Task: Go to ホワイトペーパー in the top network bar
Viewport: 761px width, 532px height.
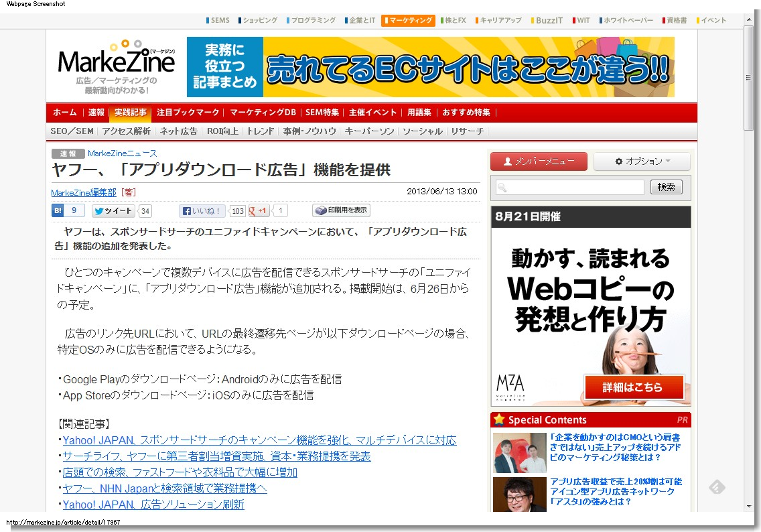Action: (x=626, y=20)
